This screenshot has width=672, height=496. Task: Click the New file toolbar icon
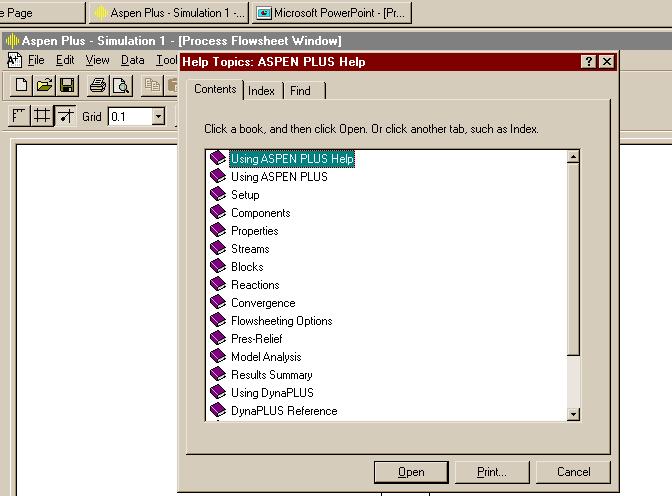point(22,86)
